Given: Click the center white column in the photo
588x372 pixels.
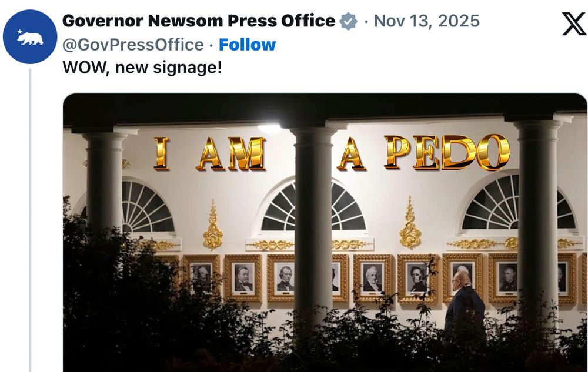Looking at the screenshot, I should pos(313,224).
